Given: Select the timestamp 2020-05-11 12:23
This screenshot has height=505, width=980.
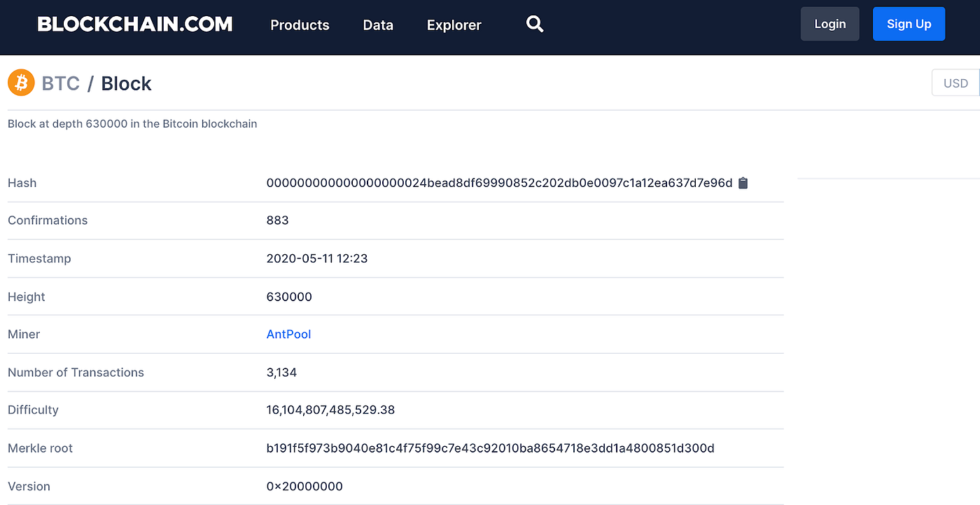Looking at the screenshot, I should click(317, 258).
